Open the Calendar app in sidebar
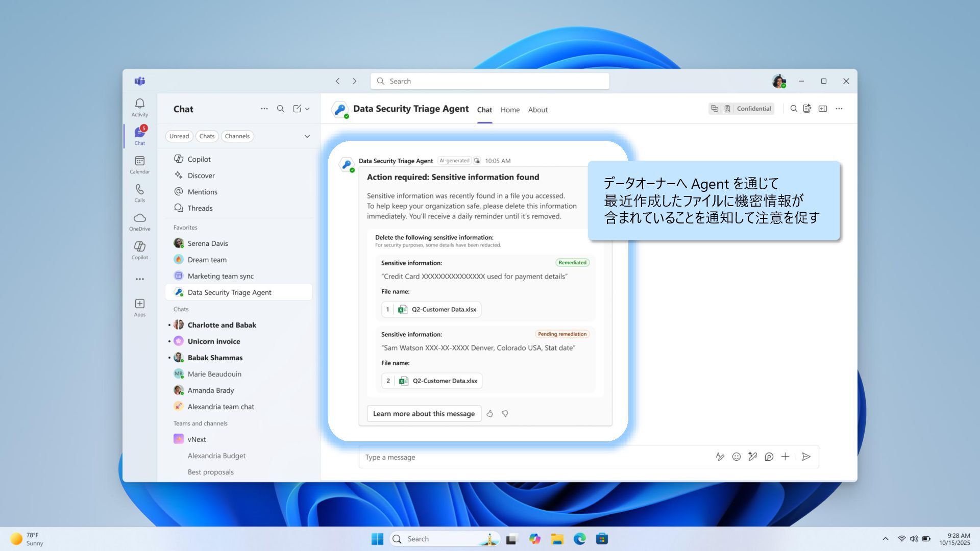980x551 pixels. point(139,164)
